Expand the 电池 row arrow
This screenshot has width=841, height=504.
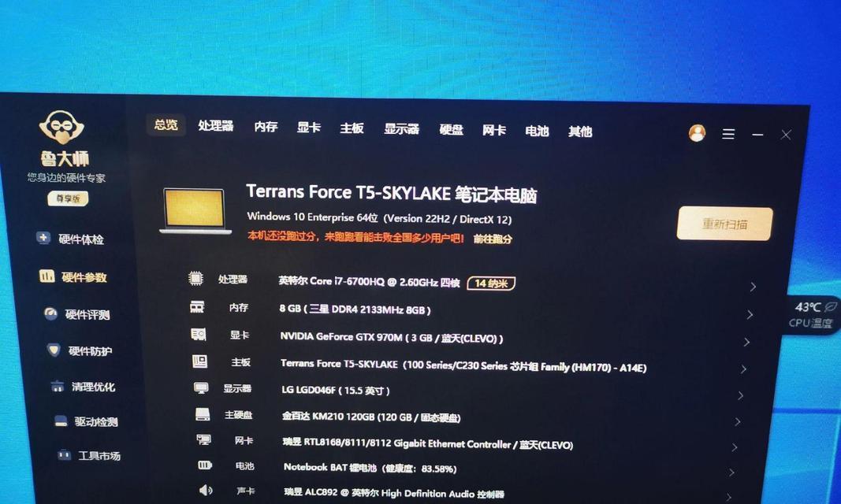coord(731,472)
